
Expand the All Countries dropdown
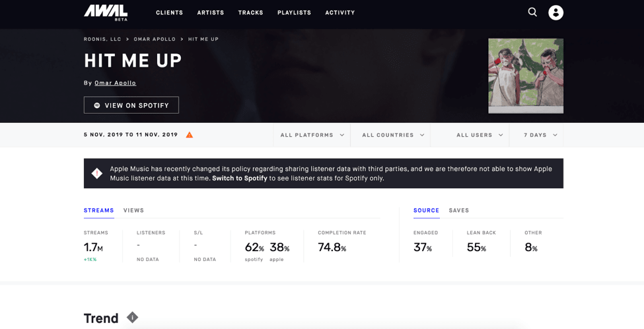coord(393,135)
